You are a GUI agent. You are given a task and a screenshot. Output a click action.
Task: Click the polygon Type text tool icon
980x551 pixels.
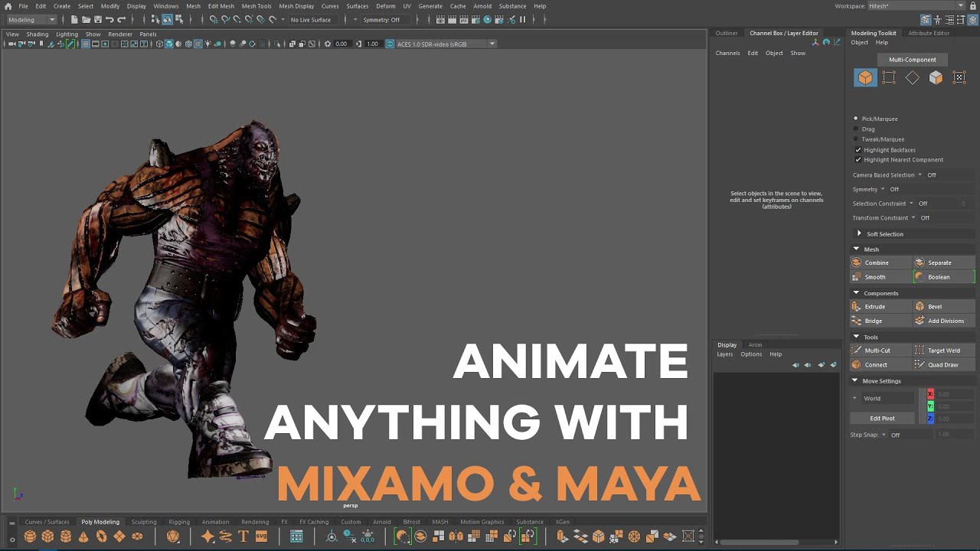243,536
